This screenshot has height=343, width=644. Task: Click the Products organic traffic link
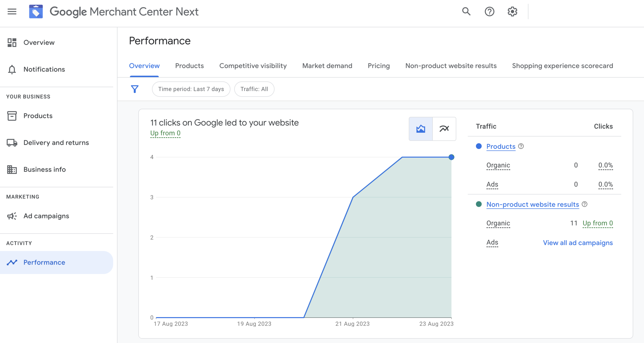[498, 165]
